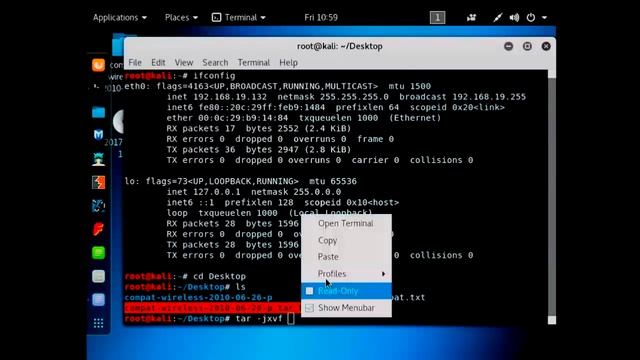Click workspace indicator 1 in top bar
Image resolution: width=640 pixels, height=360 pixels.
click(x=437, y=18)
